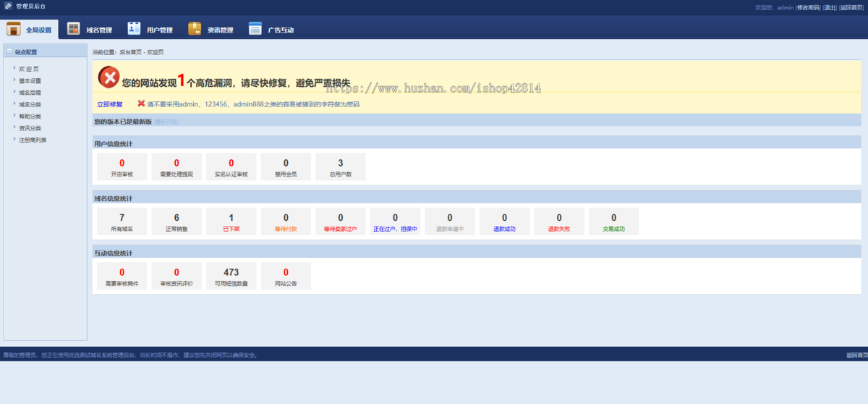
Task: Click the 立即修复 link
Action: 110,104
